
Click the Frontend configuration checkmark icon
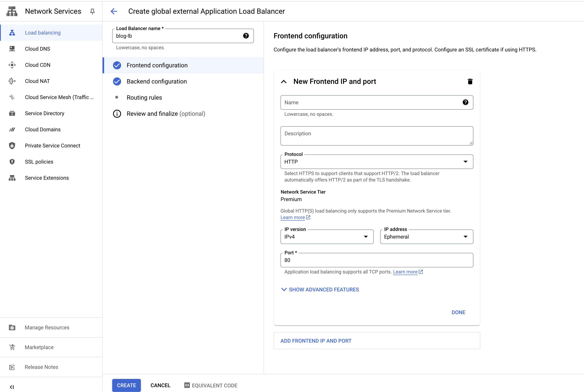click(117, 65)
